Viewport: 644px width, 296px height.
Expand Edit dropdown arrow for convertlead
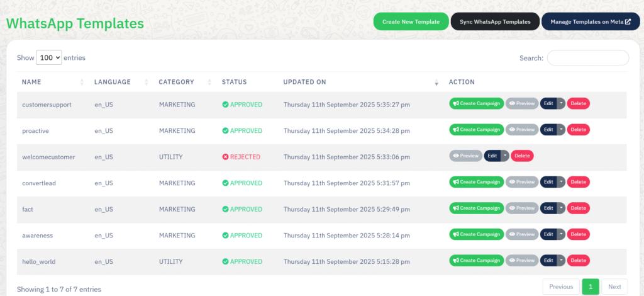click(x=561, y=182)
